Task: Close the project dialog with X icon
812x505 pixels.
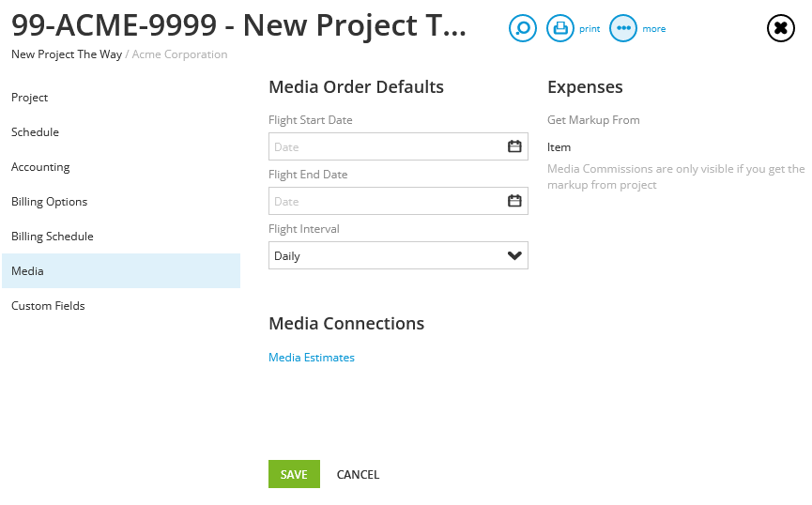Action: tap(780, 28)
